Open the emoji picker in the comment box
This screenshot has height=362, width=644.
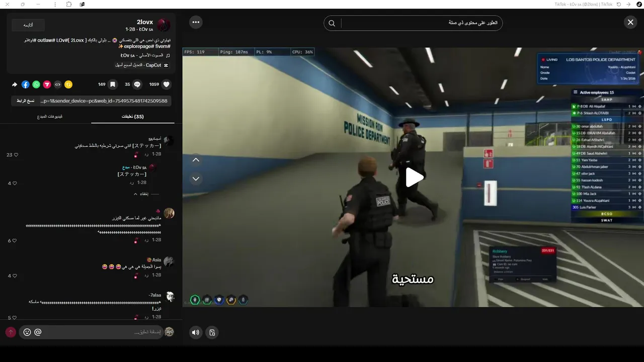(27, 332)
